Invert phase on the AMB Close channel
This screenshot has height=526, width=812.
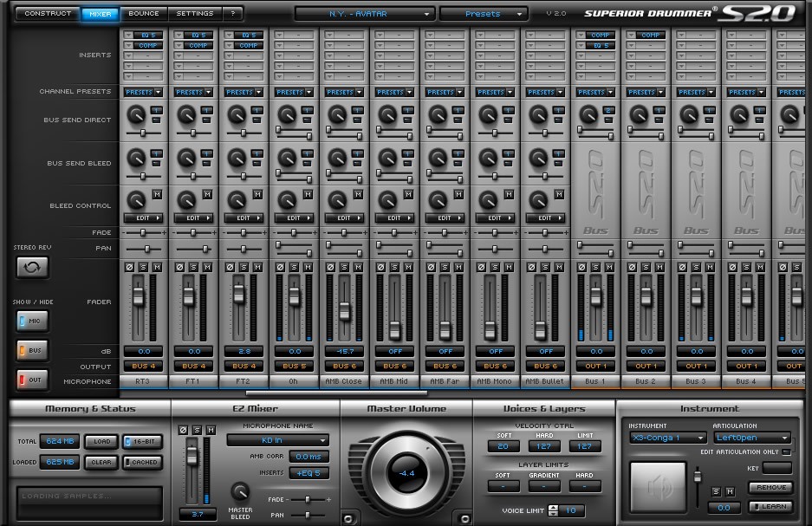coord(330,267)
